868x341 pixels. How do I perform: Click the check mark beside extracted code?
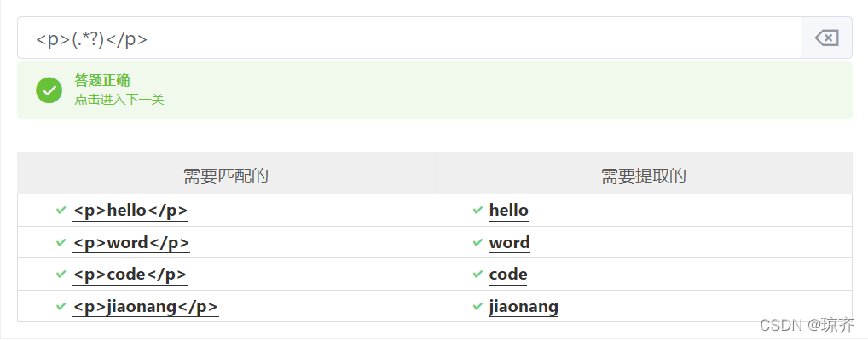(x=477, y=275)
